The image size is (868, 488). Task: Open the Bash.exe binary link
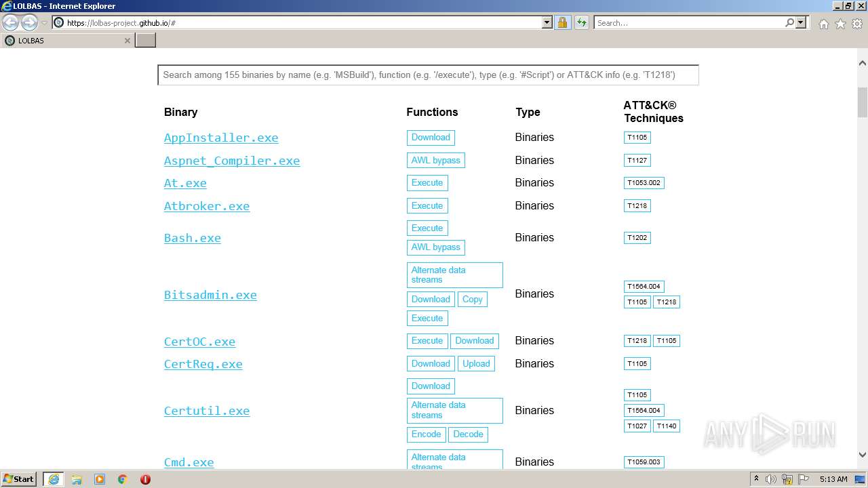tap(193, 238)
